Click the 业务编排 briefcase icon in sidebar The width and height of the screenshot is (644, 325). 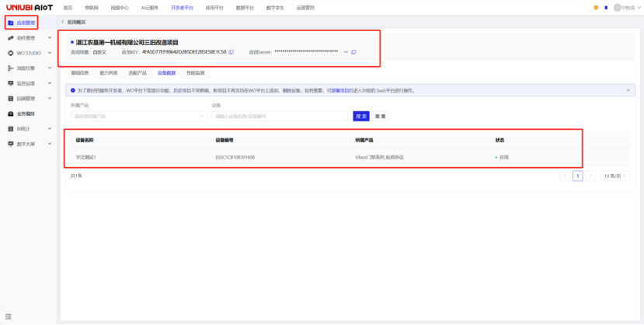click(x=9, y=114)
